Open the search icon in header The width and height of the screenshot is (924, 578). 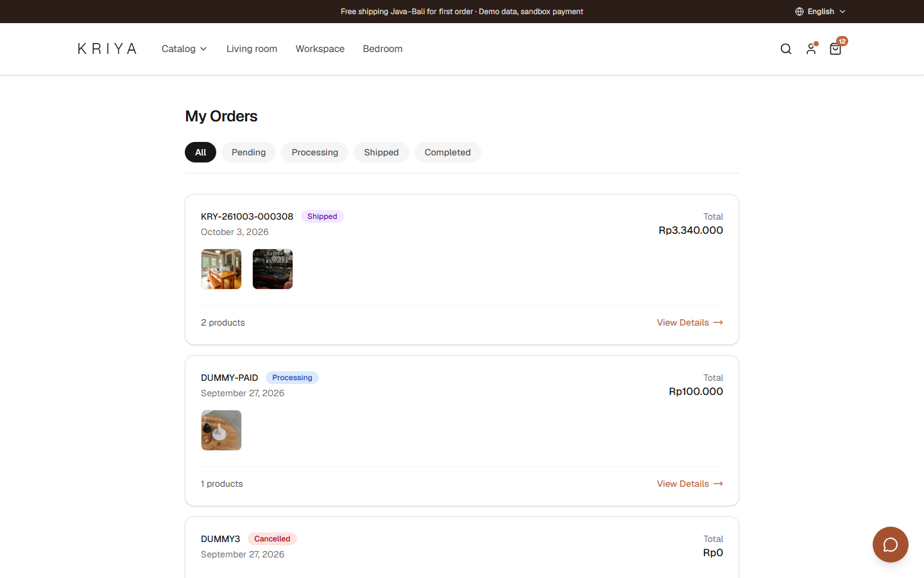point(786,49)
